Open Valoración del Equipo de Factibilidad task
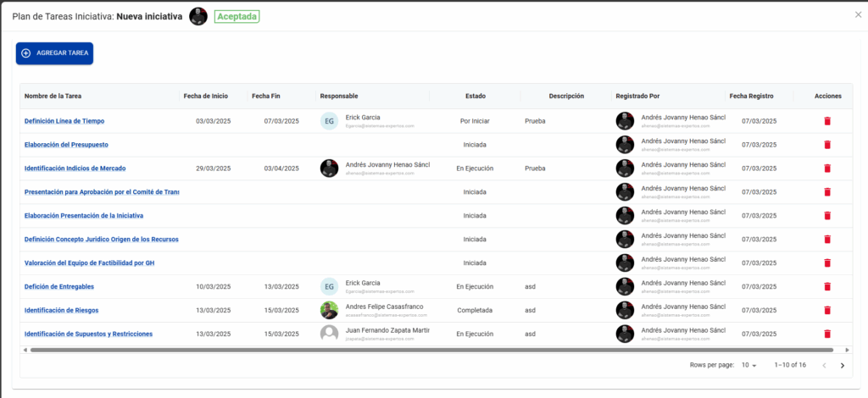This screenshot has height=398, width=868. tap(89, 263)
